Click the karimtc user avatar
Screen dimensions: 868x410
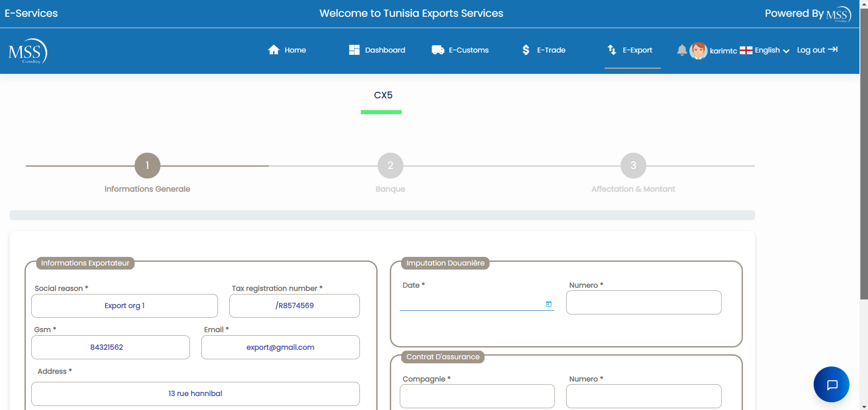[698, 51]
